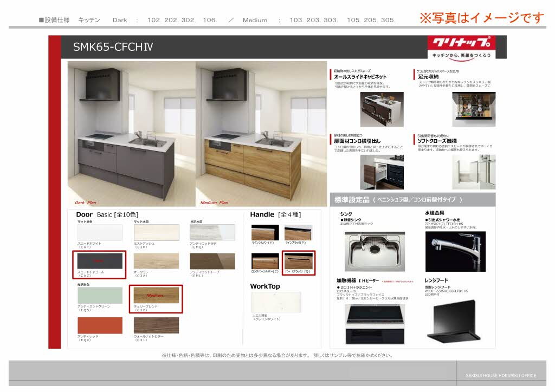Image resolution: width=555 pixels, height=392 pixels.
Task: Click the SMK65-CFCHIV model title
Action: 113,47
